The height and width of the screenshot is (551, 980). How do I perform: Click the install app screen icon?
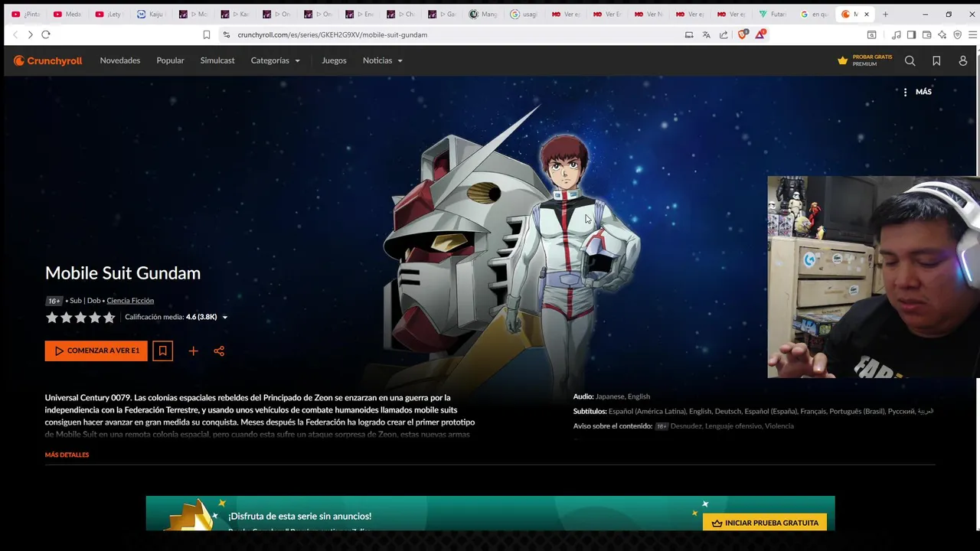[689, 34]
